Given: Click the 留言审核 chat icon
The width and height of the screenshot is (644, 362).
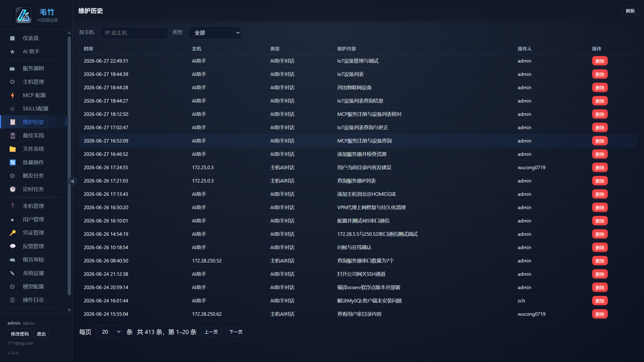Looking at the screenshot, I should (12, 260).
